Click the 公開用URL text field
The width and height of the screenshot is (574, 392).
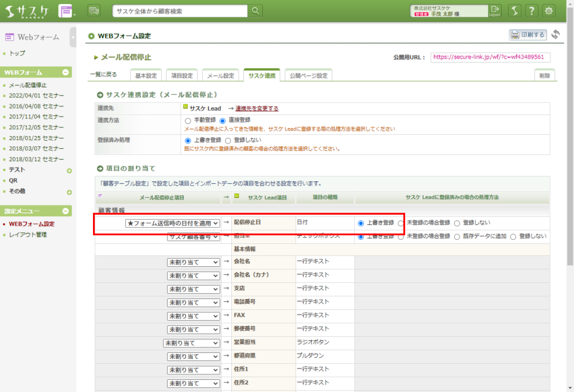coord(490,57)
